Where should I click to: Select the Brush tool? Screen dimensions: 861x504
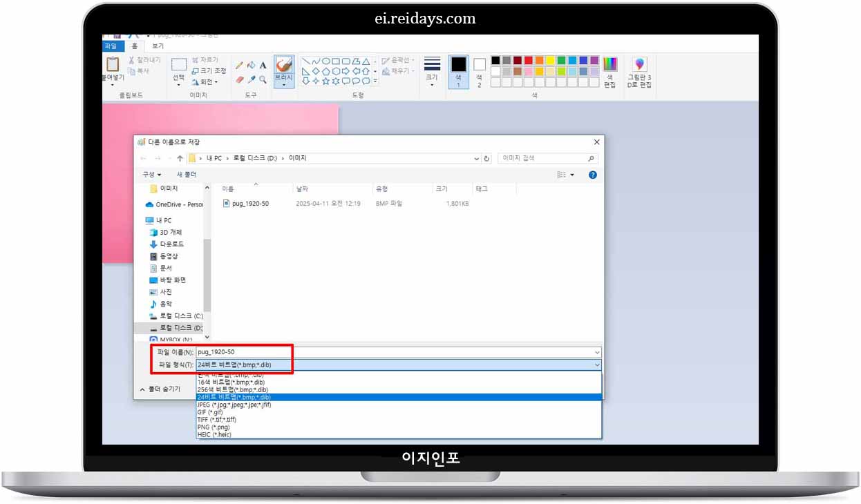[284, 67]
